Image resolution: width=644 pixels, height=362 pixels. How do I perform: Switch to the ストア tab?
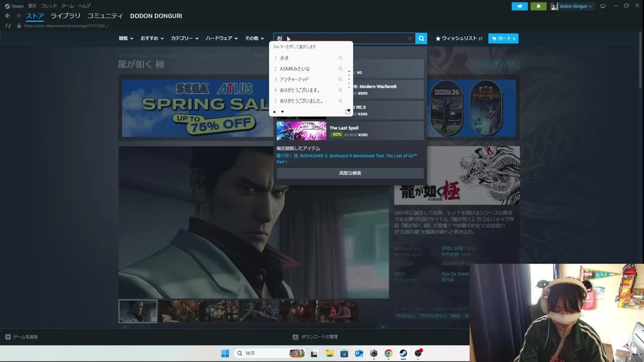tap(35, 16)
